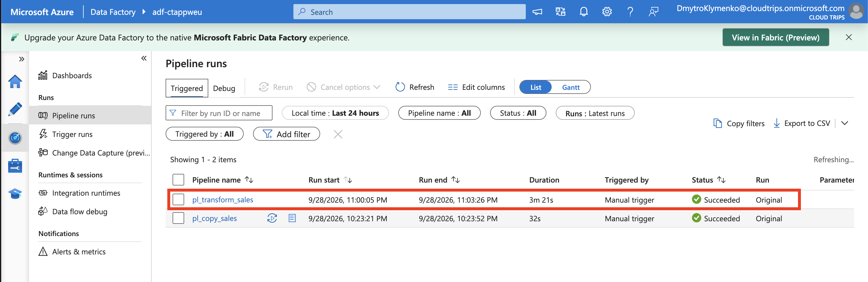The image size is (868, 282).
Task: Expand the Export to CSV chevron
Action: click(844, 123)
